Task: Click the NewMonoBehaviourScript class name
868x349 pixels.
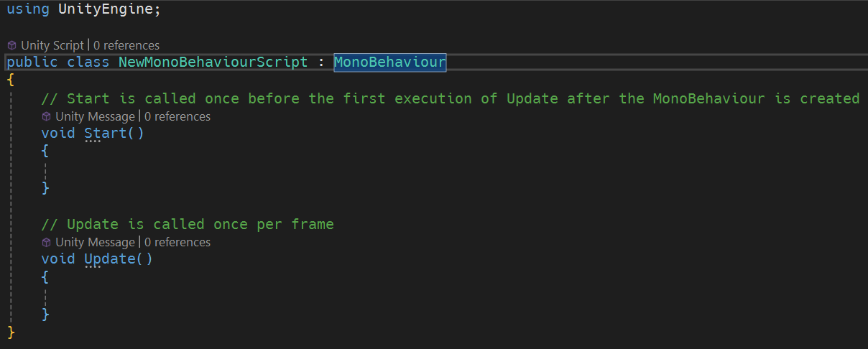Action: (213, 62)
